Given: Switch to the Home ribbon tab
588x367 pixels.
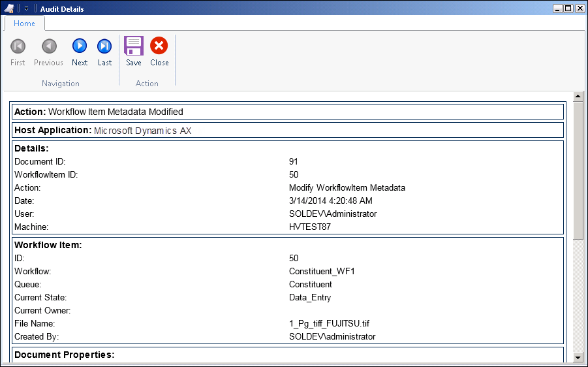Looking at the screenshot, I should [x=25, y=24].
